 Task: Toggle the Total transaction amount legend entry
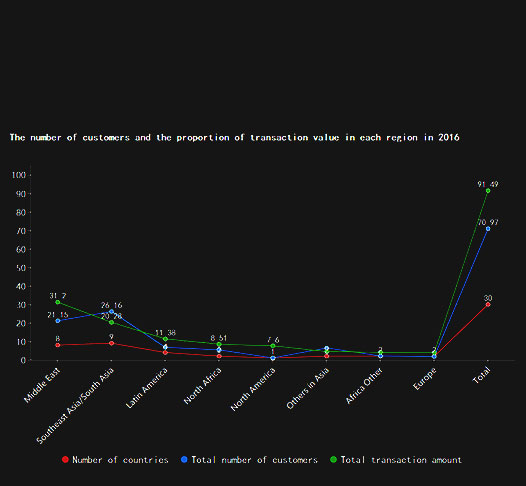(396, 460)
